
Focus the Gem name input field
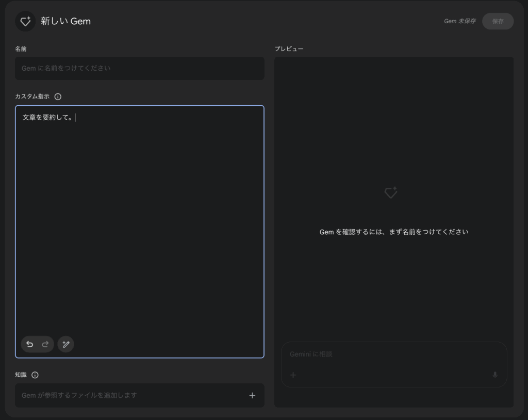(x=139, y=68)
